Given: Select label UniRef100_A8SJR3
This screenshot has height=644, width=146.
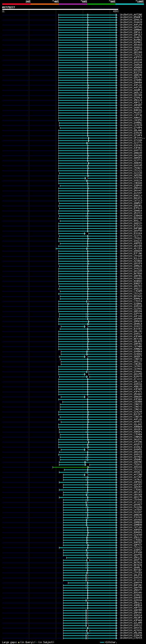Looking at the screenshot, I should pos(131,492).
